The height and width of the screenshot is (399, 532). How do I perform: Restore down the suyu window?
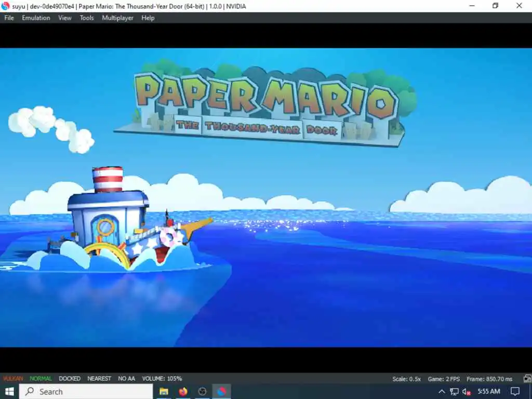pos(495,6)
